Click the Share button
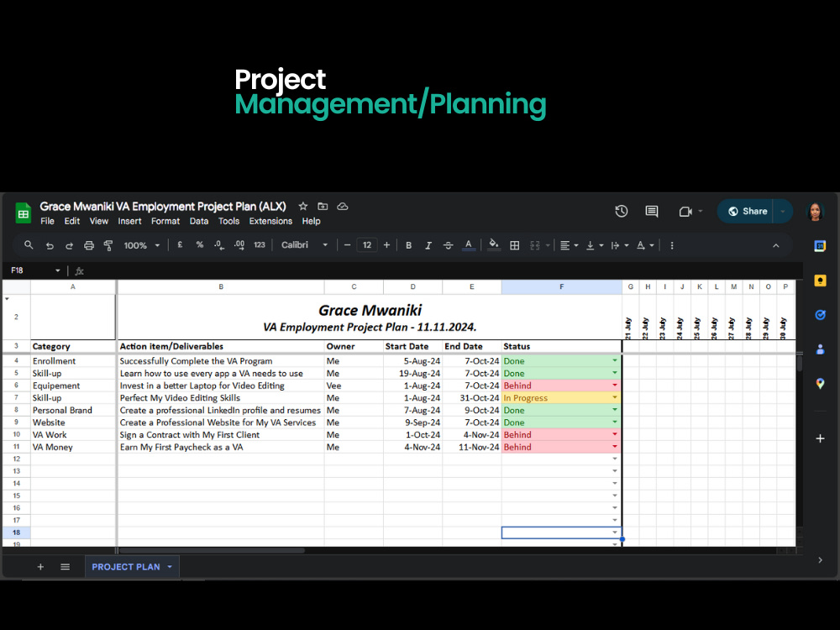 coord(745,211)
